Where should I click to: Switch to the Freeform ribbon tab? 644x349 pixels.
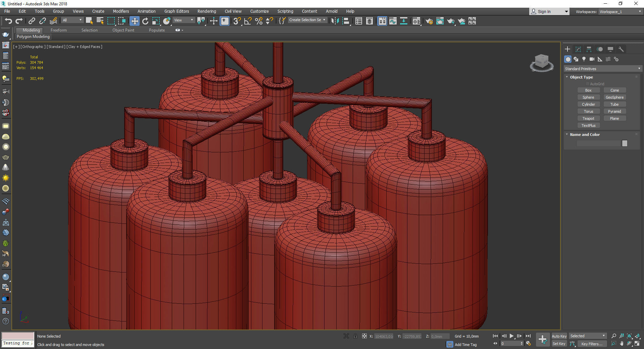click(x=59, y=30)
